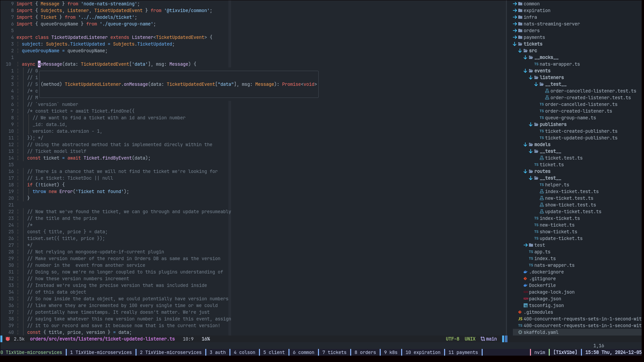Click TS icon next to ticket-created-publisher.ts
The width and height of the screenshot is (644, 362).
tap(541, 131)
